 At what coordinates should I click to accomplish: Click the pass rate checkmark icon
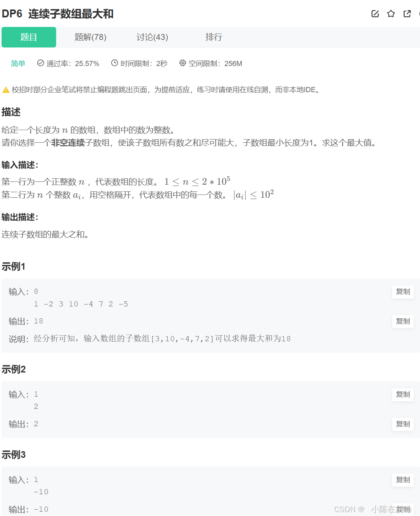coord(40,63)
